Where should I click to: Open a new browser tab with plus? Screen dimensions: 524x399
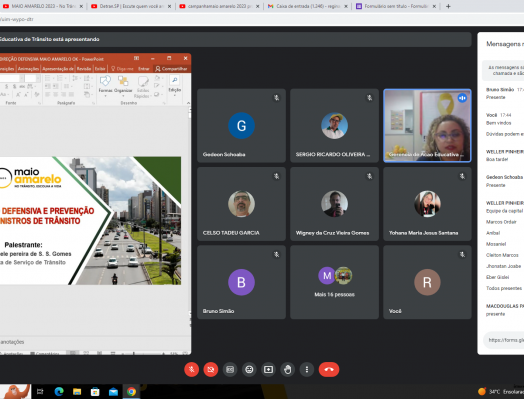coord(448,6)
